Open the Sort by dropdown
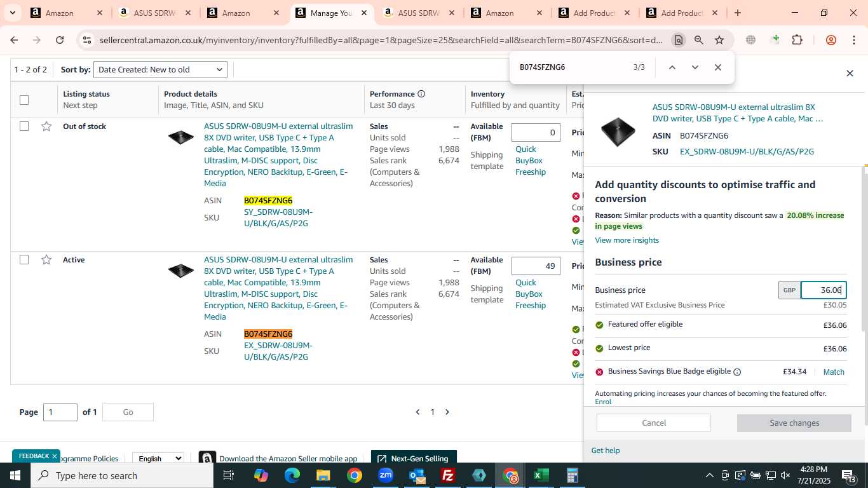 [160, 70]
